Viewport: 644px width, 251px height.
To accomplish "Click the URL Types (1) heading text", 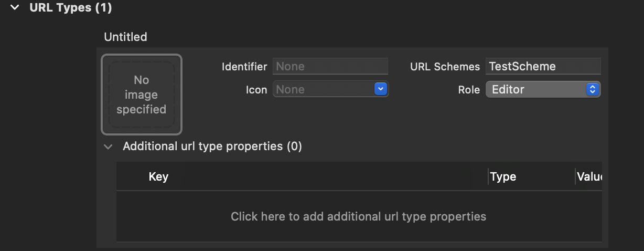I will tap(71, 8).
